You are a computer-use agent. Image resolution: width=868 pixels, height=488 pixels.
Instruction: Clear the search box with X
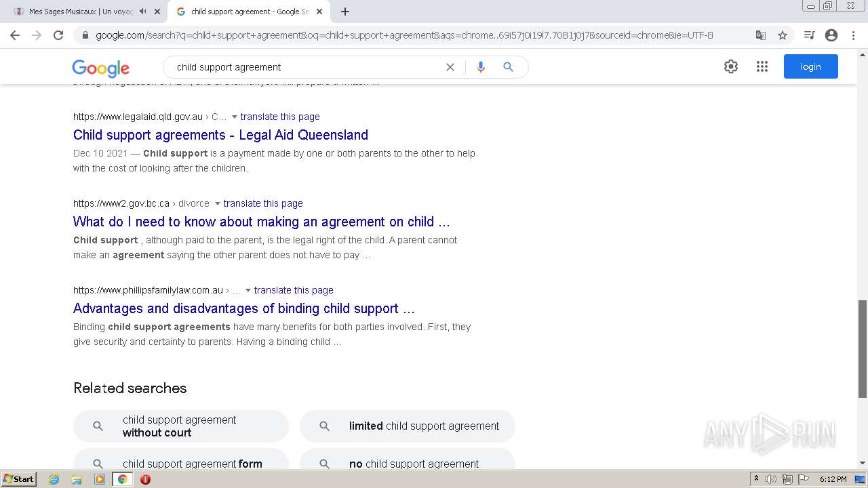450,67
